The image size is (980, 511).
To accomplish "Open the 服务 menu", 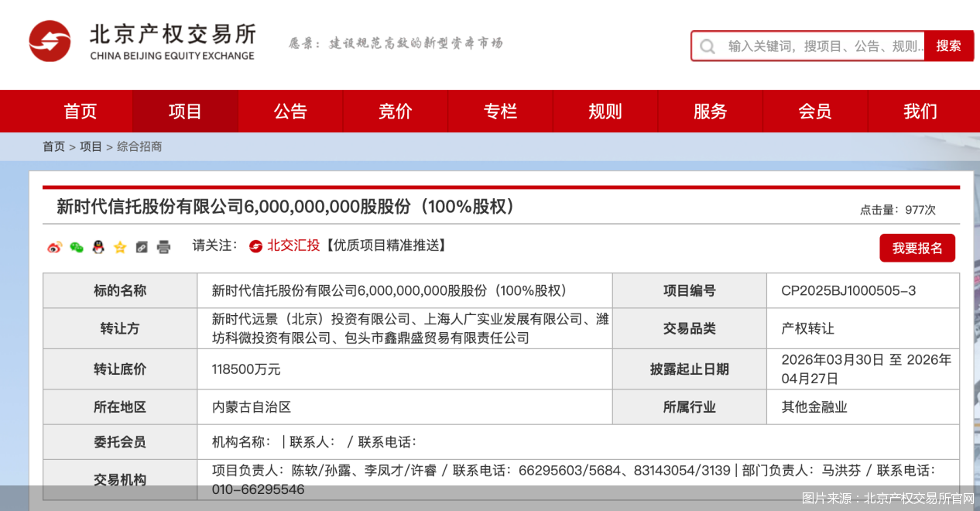I will pos(710,111).
